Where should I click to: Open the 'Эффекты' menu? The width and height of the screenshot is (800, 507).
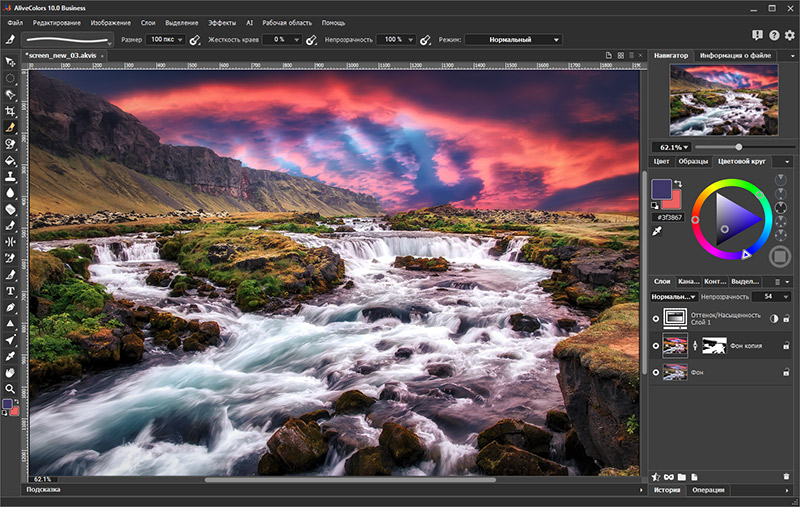222,22
